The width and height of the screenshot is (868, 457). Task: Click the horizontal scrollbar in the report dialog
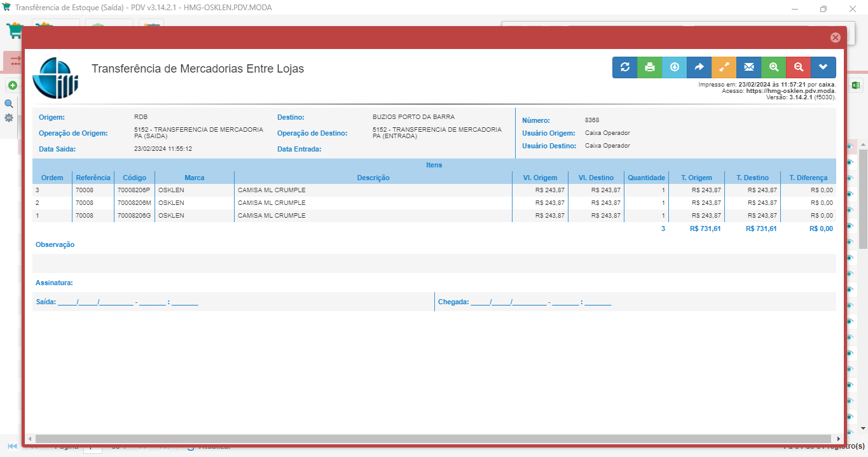(432, 439)
